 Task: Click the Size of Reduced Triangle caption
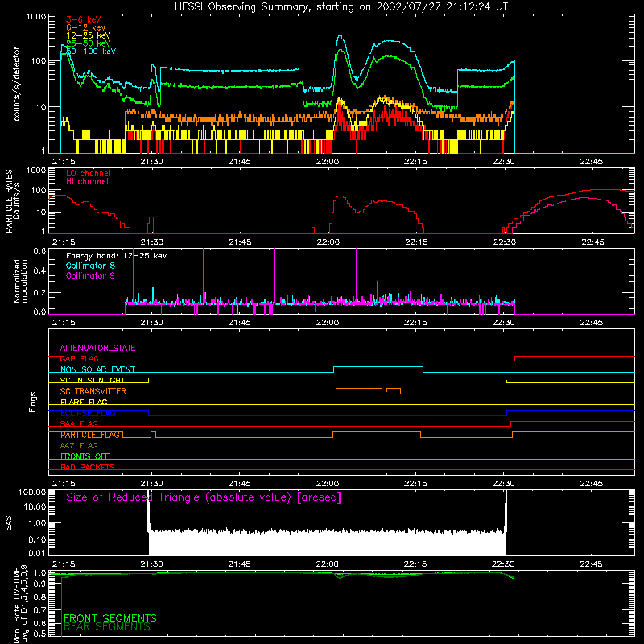(204, 497)
